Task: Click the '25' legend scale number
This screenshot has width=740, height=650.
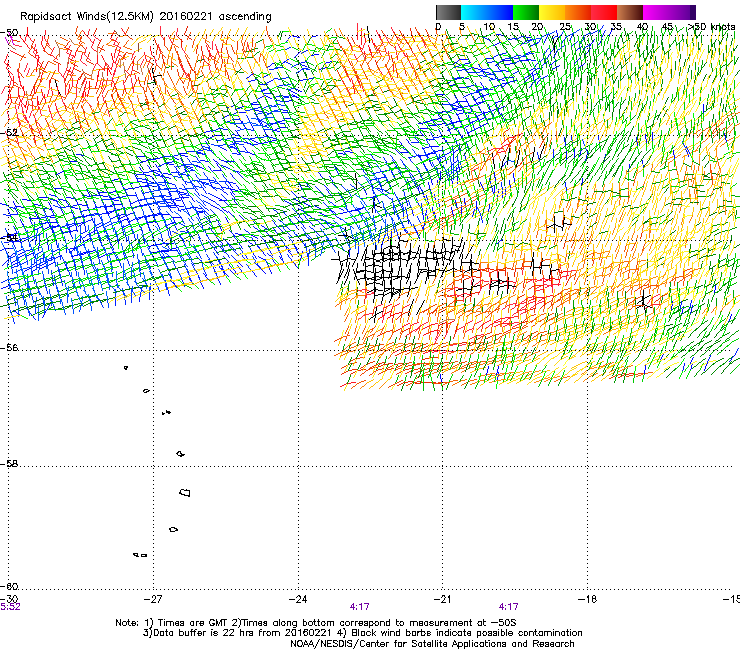Action: coord(565,27)
